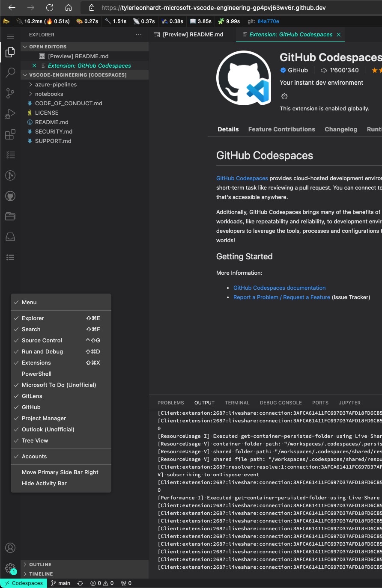Image resolution: width=382 pixels, height=588 pixels.
Task: Click the Codespaces remote indicator in status bar
Action: pyautogui.click(x=23, y=583)
